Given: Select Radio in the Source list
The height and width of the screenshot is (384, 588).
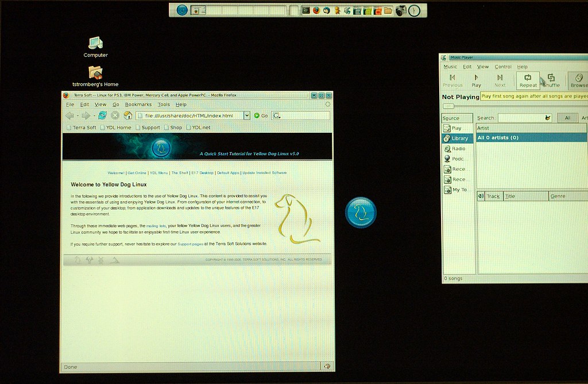Looking at the screenshot, I should pyautogui.click(x=458, y=149).
